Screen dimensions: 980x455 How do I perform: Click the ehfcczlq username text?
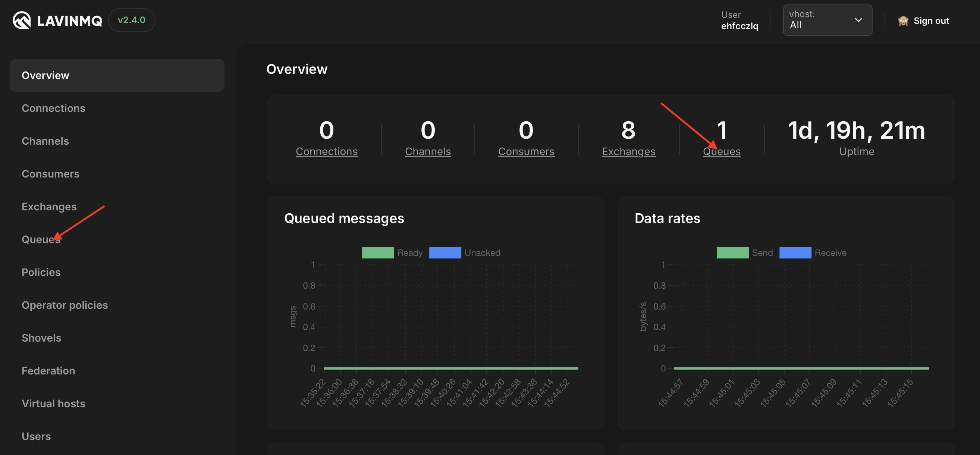coord(739,26)
